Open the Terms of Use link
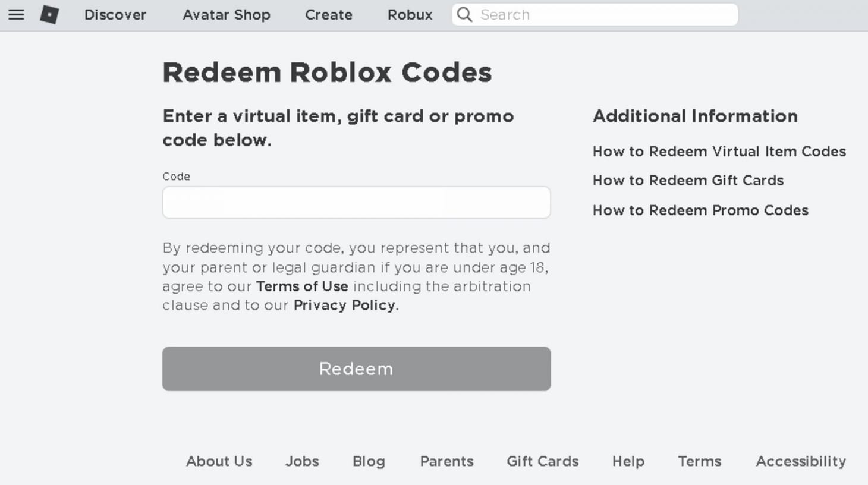 [x=301, y=286]
